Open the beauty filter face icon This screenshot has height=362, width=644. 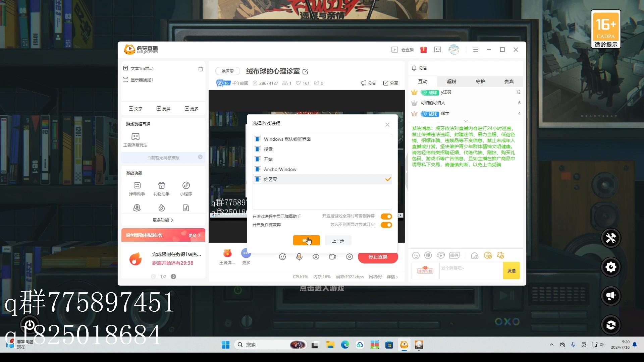pyautogui.click(x=282, y=256)
